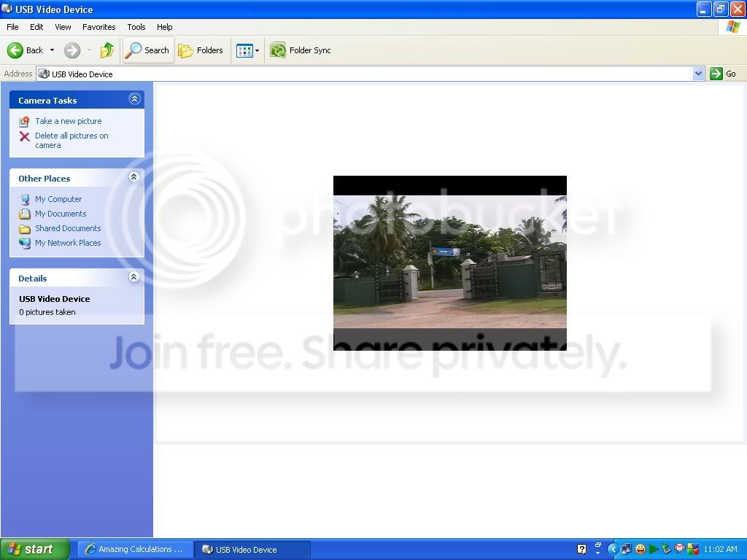This screenshot has height=560, width=747.
Task: Collapse the Other Places panel
Action: click(x=134, y=177)
